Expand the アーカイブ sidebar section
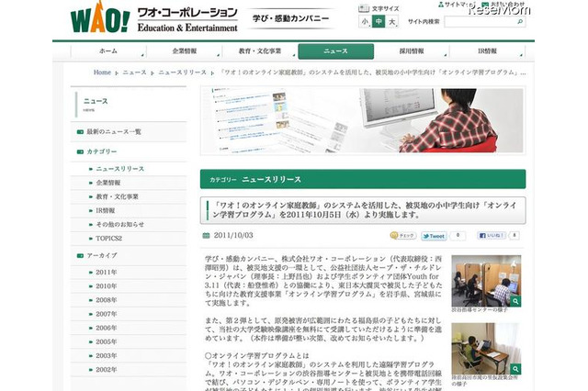588x391 pixels. coord(102,255)
